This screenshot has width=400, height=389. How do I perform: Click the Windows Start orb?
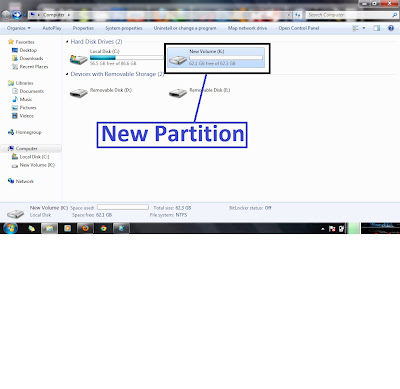10,228
